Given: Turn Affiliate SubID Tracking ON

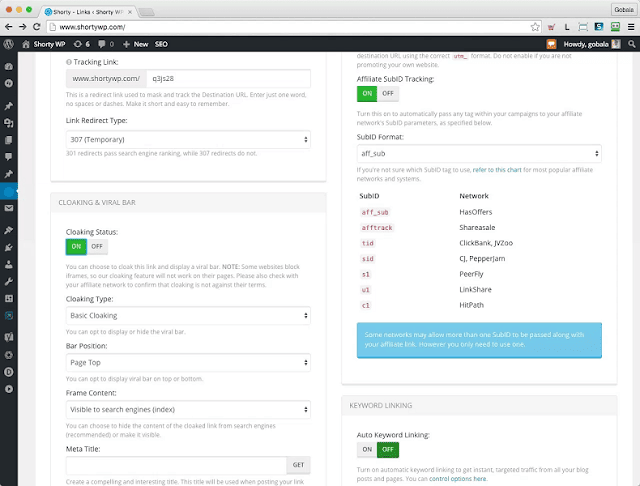Looking at the screenshot, I should (x=367, y=93).
